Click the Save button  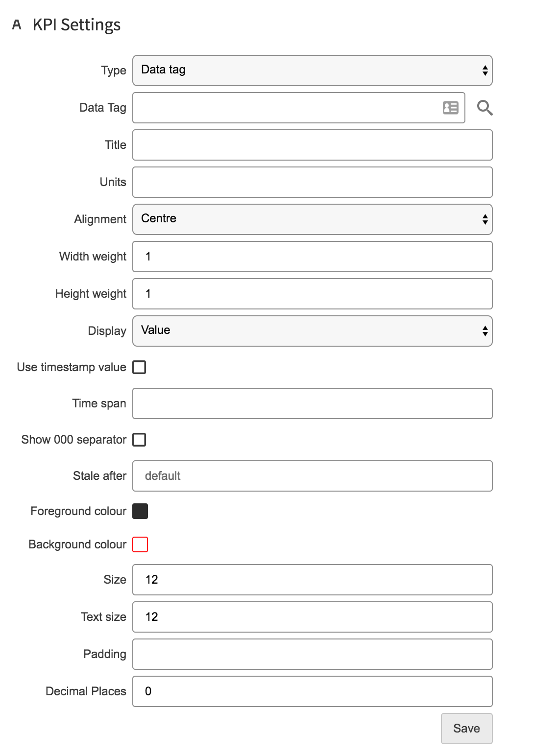tap(466, 729)
